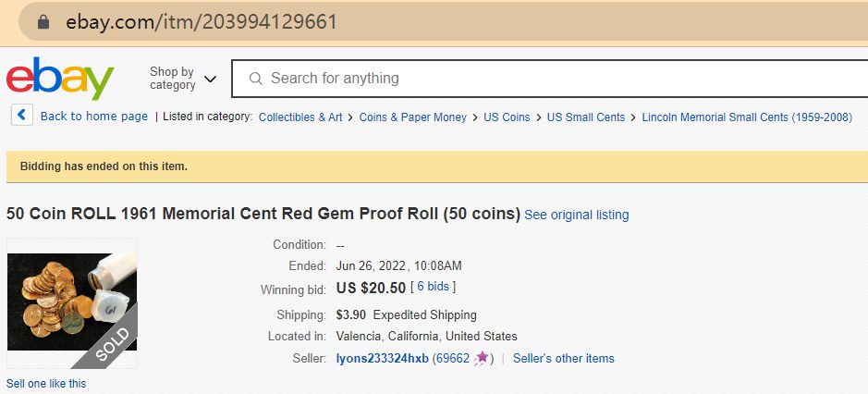Click the back arrow icon button
This screenshot has height=394, width=868.
[22, 116]
